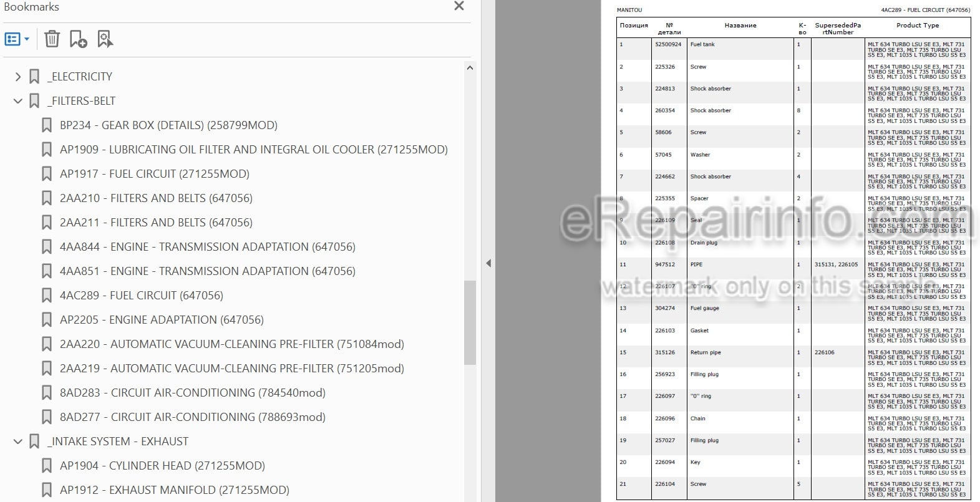Click part number 947512 for PIPE
Screen dimensions: 980x502
tap(665, 264)
